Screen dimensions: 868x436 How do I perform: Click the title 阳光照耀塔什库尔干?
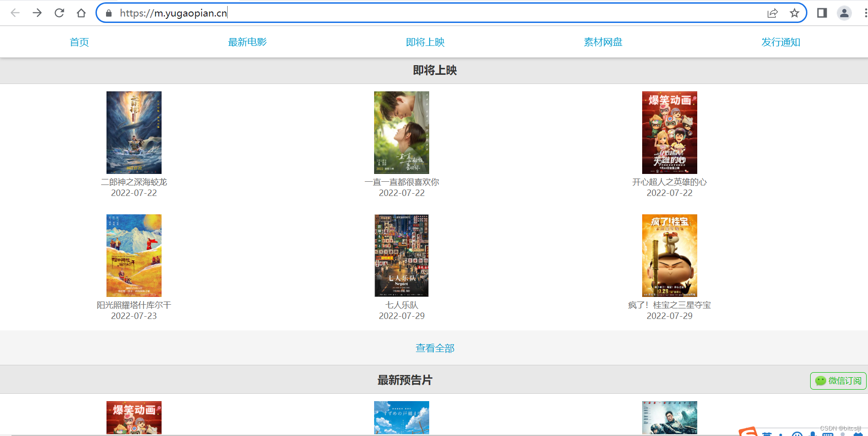134,305
